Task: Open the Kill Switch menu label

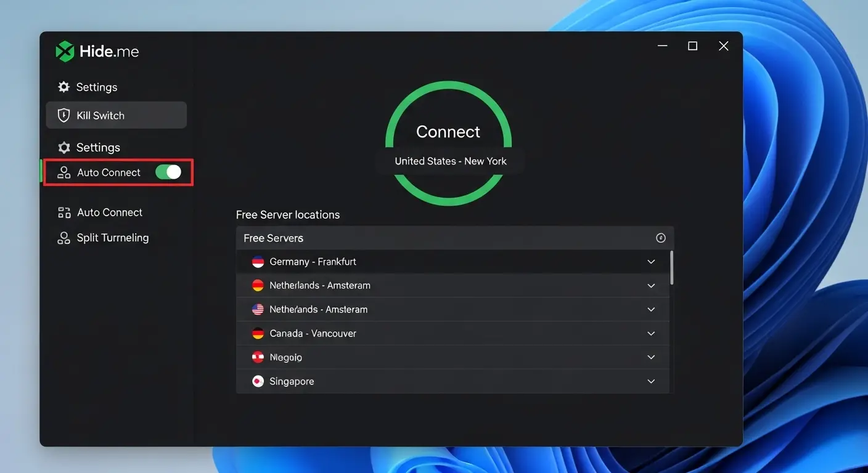Action: tap(100, 115)
